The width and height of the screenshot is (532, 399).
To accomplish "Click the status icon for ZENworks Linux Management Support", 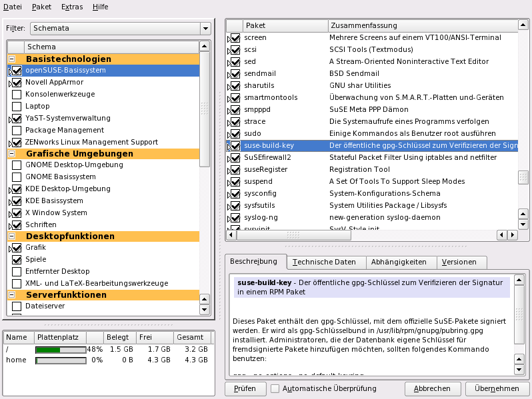I will coord(16,143).
